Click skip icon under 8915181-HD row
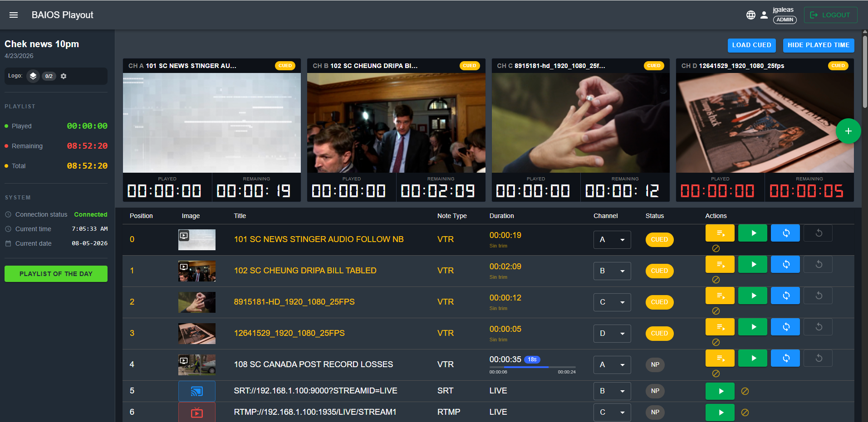 (x=716, y=311)
